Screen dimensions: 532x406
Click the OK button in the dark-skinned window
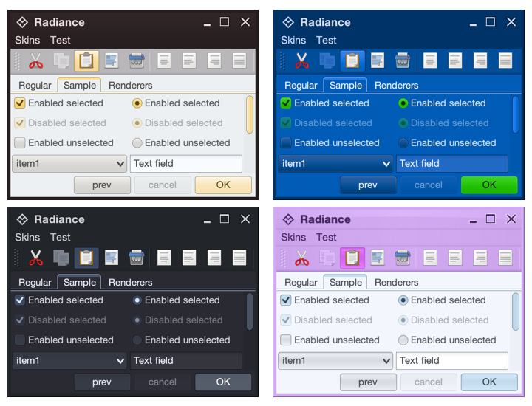tap(223, 382)
